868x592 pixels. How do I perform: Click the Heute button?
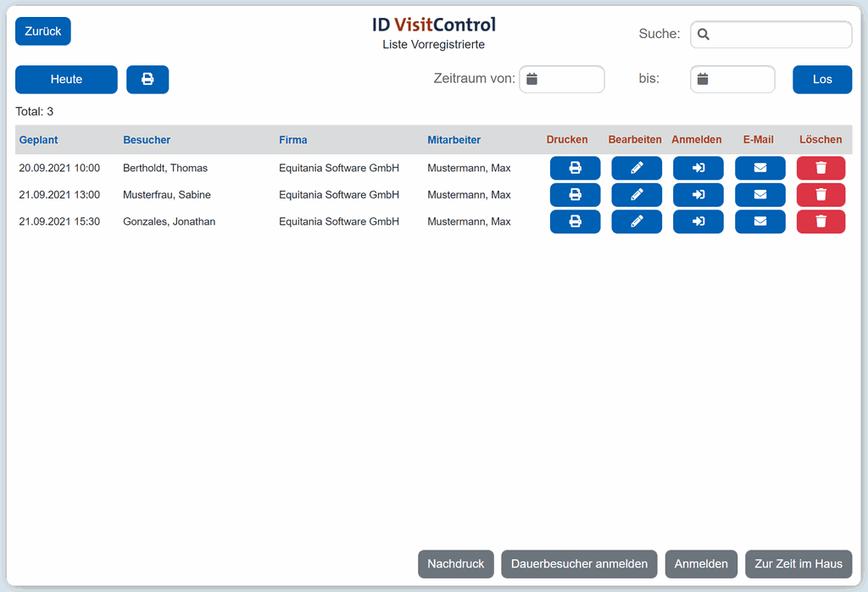coord(66,80)
